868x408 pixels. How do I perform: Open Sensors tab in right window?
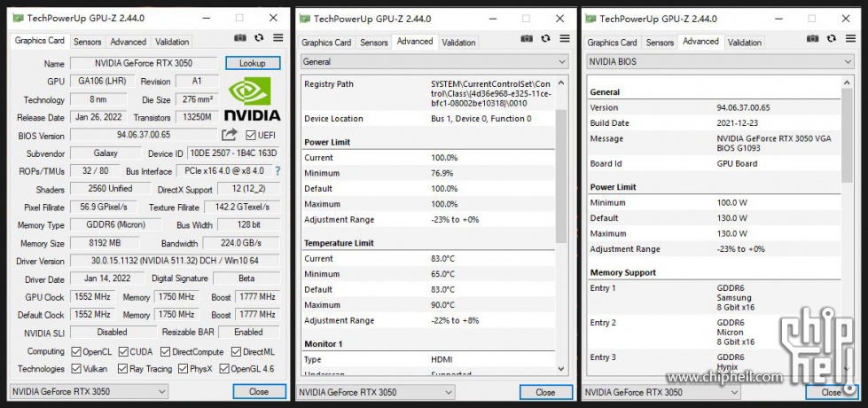point(660,43)
